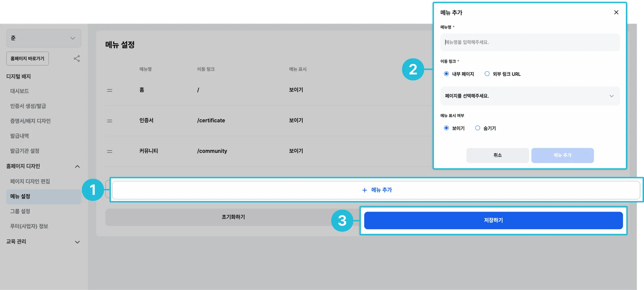Click drag handle icon of 인증서 row
The image size is (644, 290).
(x=110, y=121)
